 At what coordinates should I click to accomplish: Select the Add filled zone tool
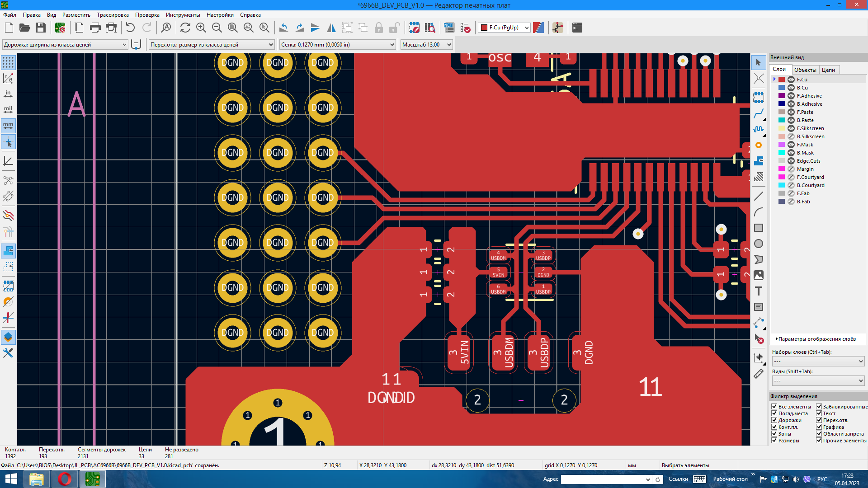coord(759,161)
